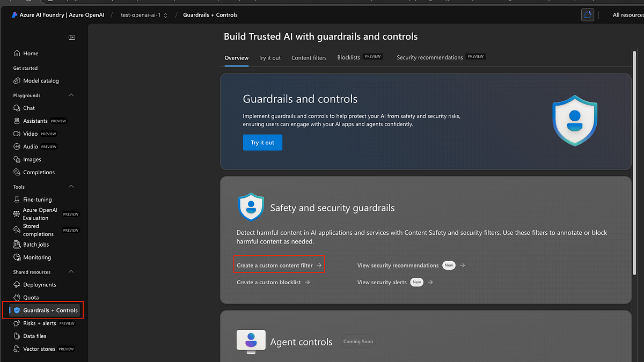
Task: Click the Risks + alerts icon
Action: coord(17,323)
